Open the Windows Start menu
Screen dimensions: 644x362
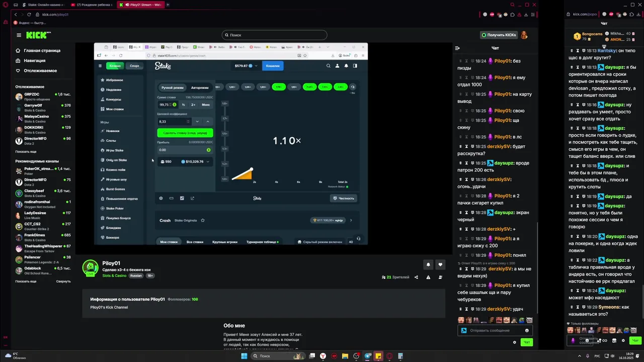(x=244, y=356)
